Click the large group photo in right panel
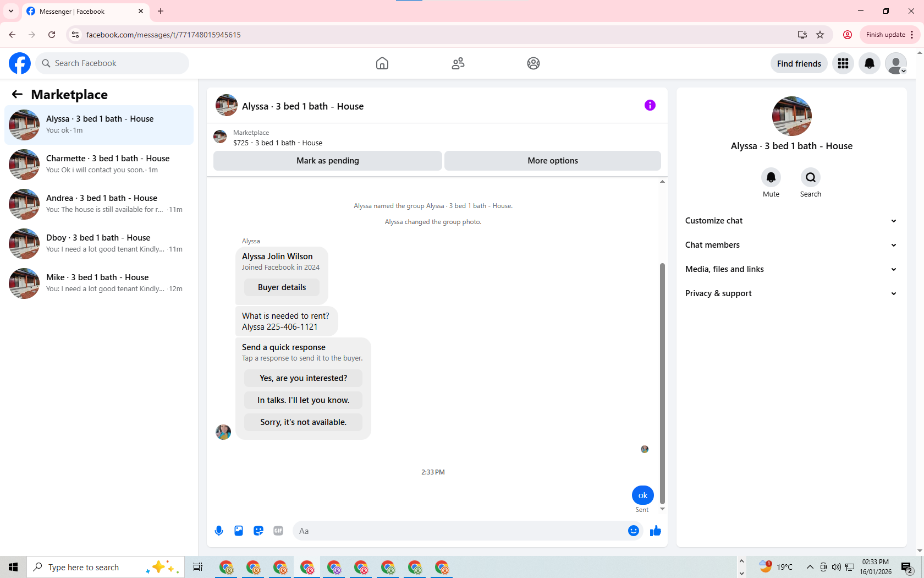Viewport: 924px width, 578px height. (x=791, y=116)
